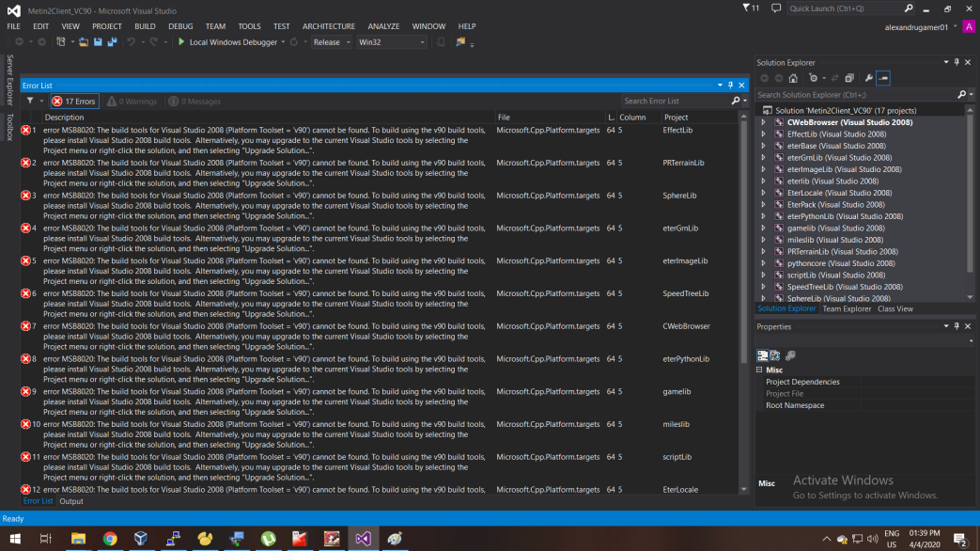
Task: Click the Save All toolbar icon
Action: 114,41
